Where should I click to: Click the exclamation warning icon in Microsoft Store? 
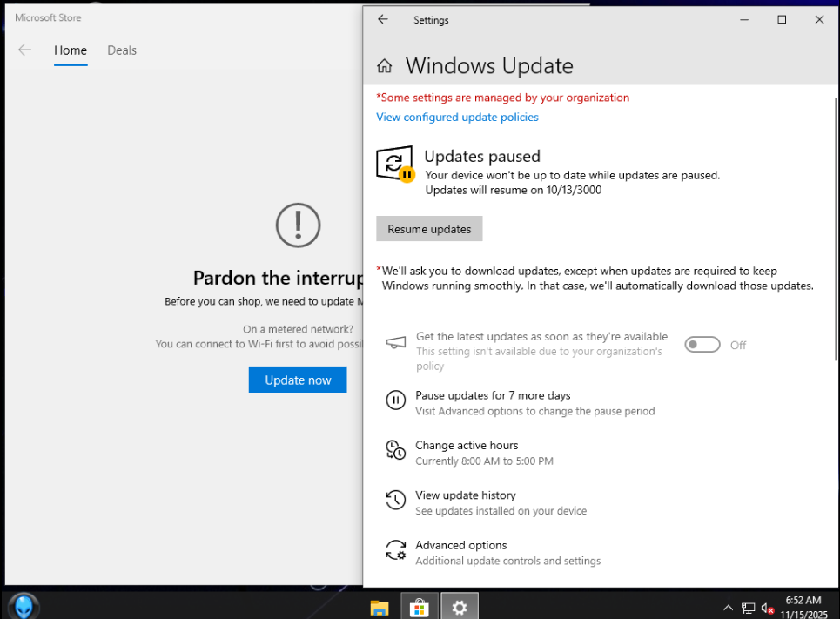(298, 225)
